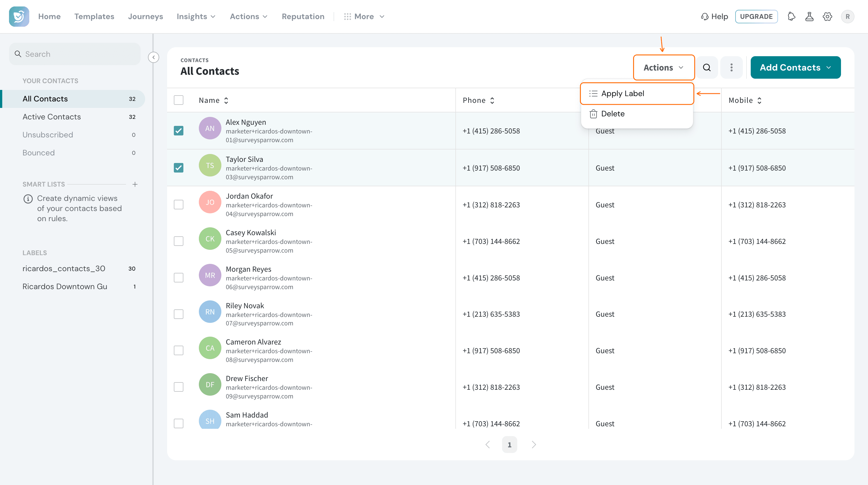The image size is (868, 485).
Task: Check the Jordan Okafor checkbox
Action: coord(179,205)
